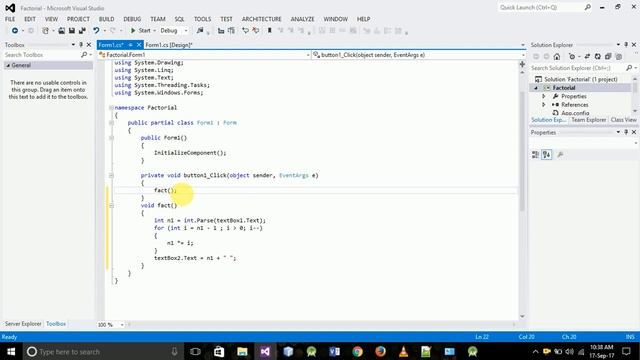Viewport: 640px width, 360px height.
Task: Open the FILE menu
Action: click(x=10, y=19)
